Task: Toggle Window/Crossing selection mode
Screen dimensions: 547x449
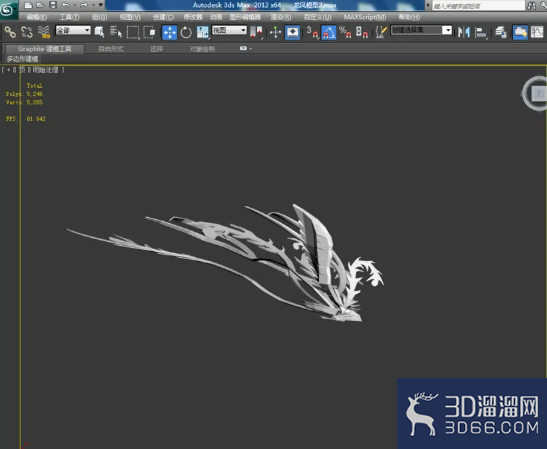Action: (149, 32)
